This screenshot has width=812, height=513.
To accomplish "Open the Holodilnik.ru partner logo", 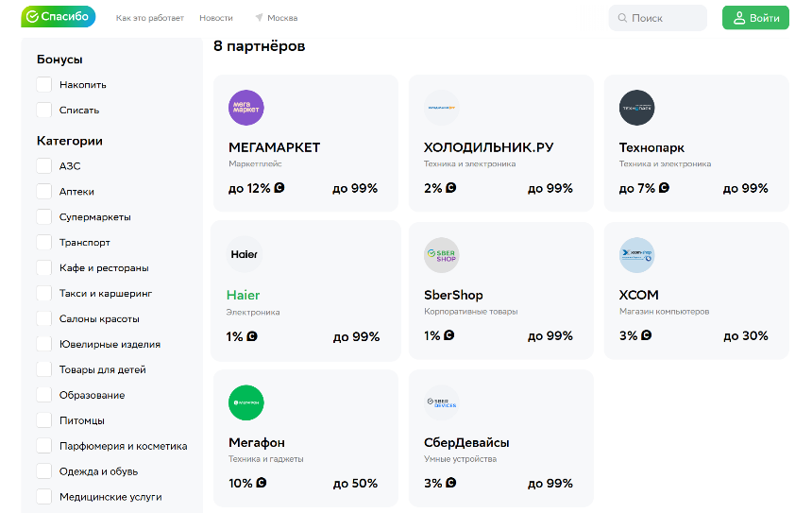I will click(441, 108).
